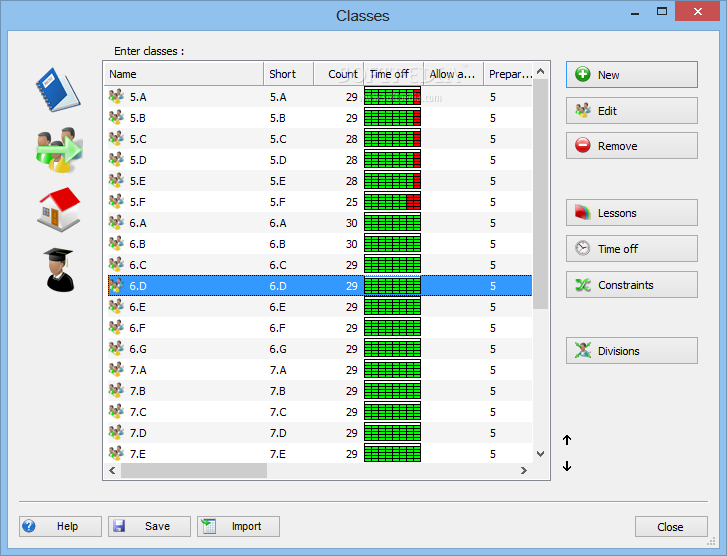The height and width of the screenshot is (556, 727).
Task: Remove the selected class
Action: tap(631, 146)
